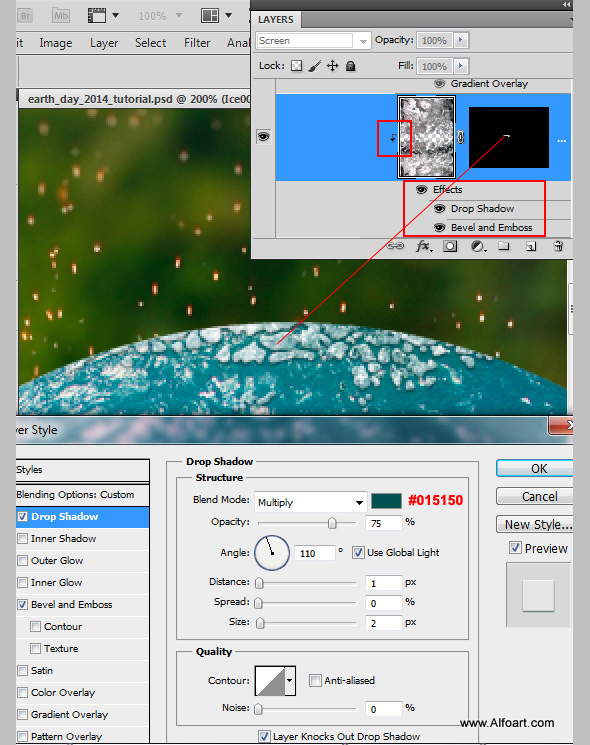Click the Drop Shadow Opacity slider handle
Viewport: 590px width, 745px height.
click(x=332, y=523)
